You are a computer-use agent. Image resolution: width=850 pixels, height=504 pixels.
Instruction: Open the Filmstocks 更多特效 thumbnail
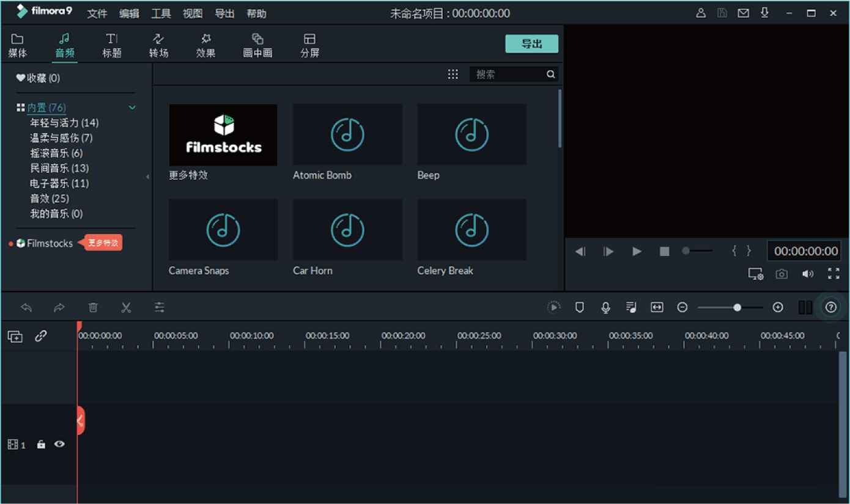pyautogui.click(x=223, y=135)
